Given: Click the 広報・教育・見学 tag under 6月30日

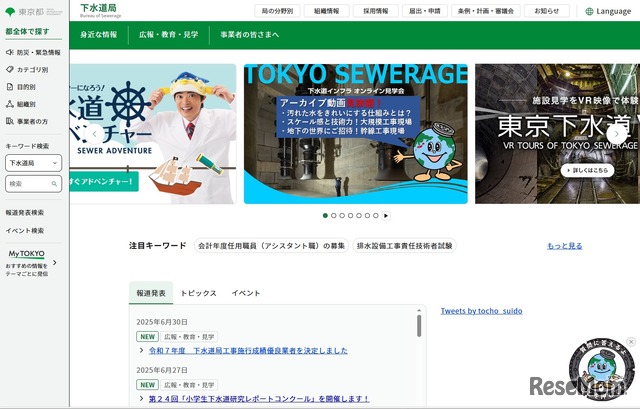Looking at the screenshot, I should [x=189, y=337].
